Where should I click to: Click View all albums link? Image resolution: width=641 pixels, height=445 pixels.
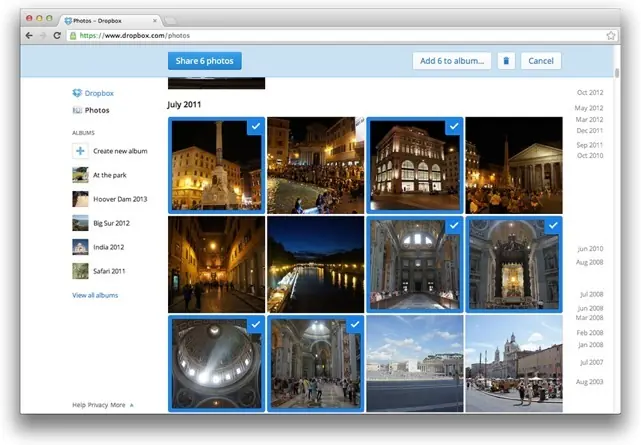point(95,295)
